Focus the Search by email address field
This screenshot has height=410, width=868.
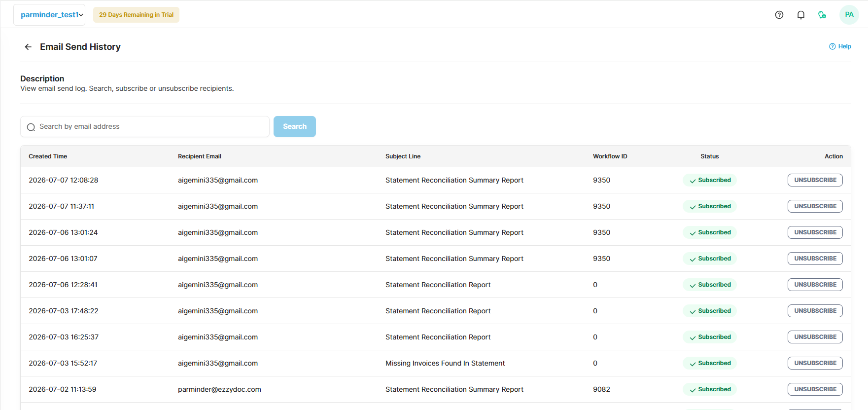click(145, 127)
